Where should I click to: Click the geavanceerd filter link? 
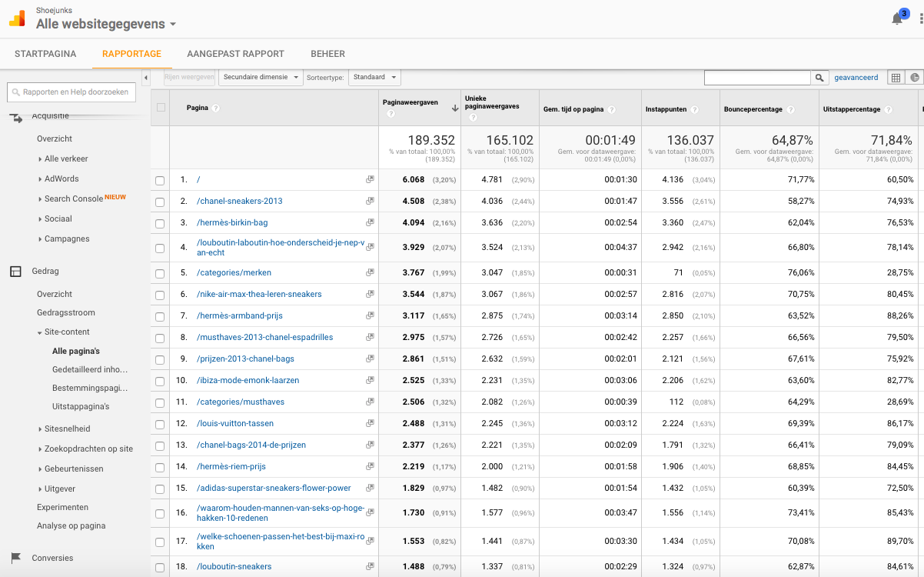[856, 78]
